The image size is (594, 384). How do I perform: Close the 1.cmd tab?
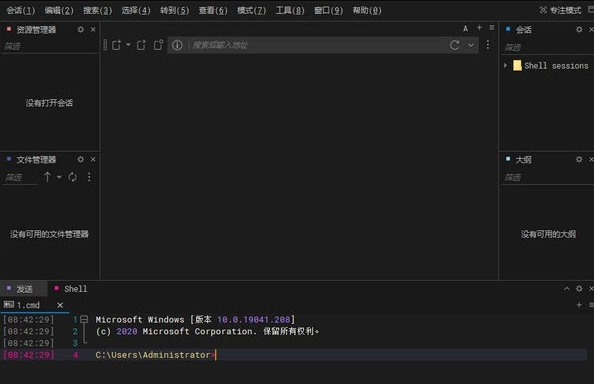coord(60,305)
